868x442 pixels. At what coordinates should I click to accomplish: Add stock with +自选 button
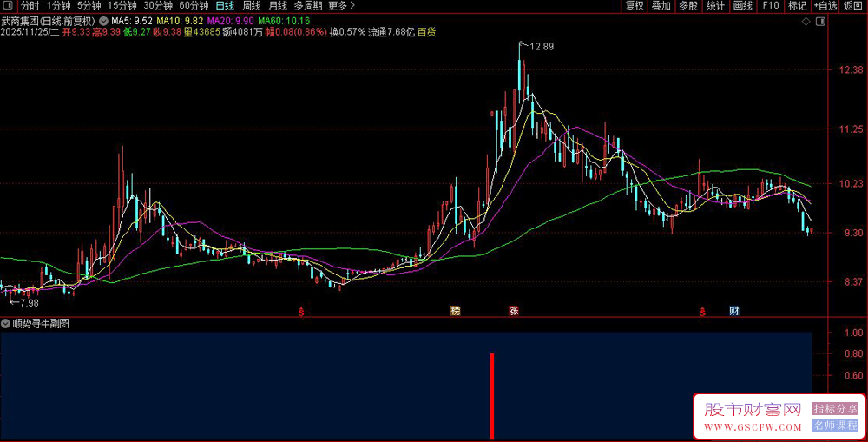[x=825, y=5]
